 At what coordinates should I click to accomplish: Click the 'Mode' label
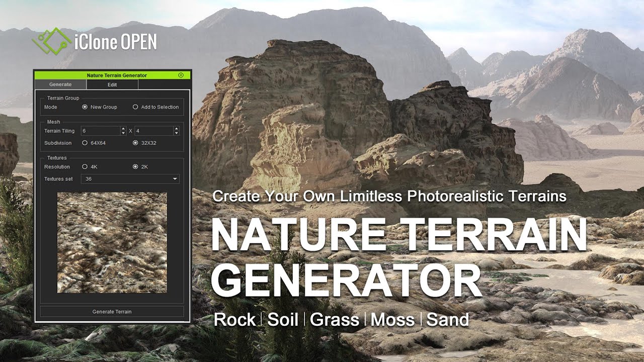(50, 107)
